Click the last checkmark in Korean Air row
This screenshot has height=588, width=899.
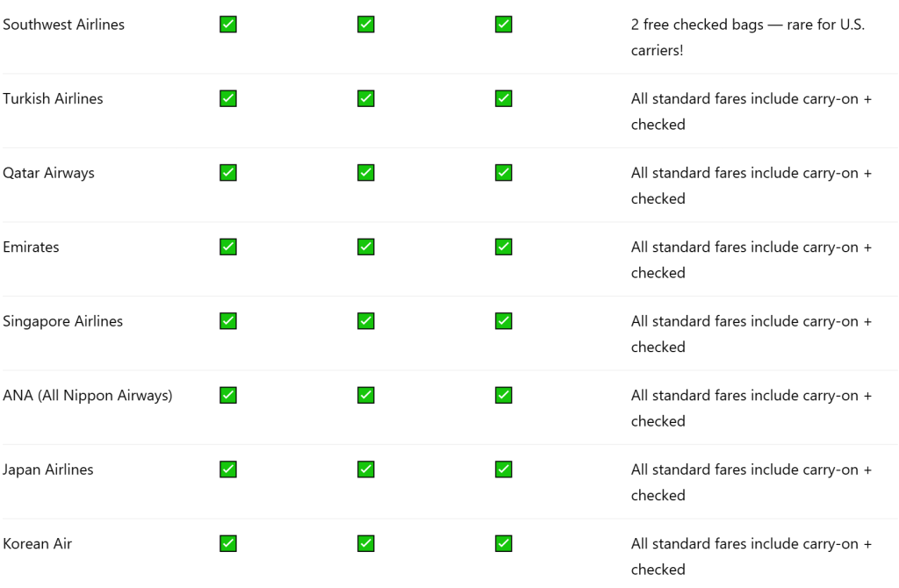click(x=504, y=544)
